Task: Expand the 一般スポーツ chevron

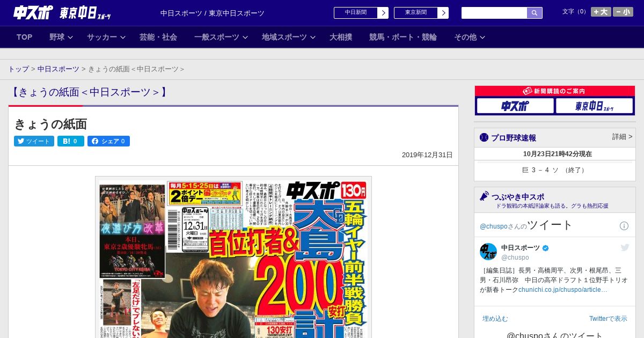Action: click(x=245, y=38)
